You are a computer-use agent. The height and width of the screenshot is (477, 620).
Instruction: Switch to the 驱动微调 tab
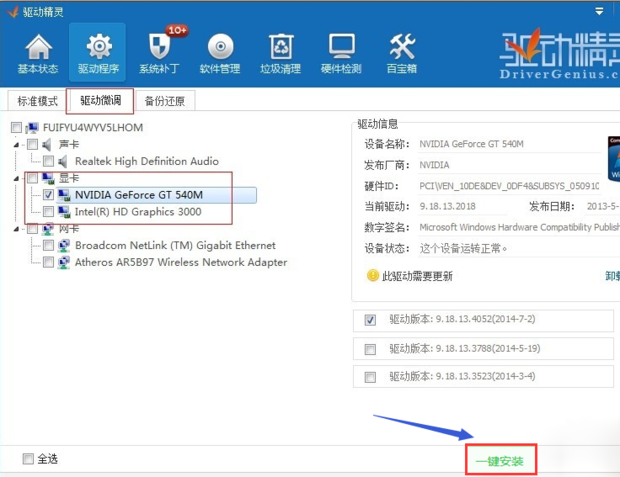[100, 100]
